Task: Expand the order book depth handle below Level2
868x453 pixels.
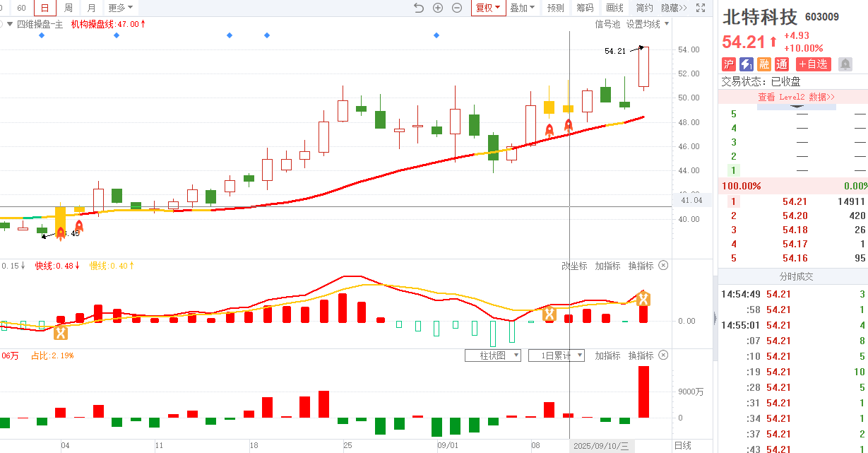Action: click(x=796, y=107)
